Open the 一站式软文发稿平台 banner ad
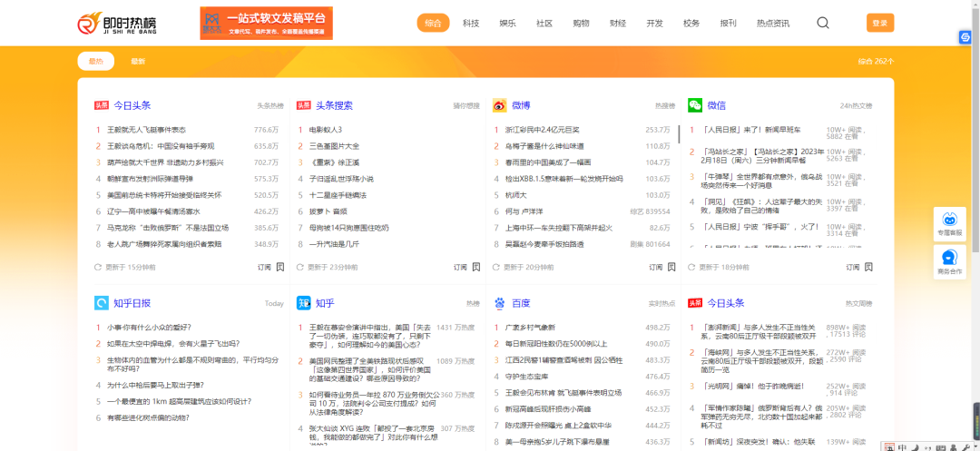980x451 pixels. (266, 23)
